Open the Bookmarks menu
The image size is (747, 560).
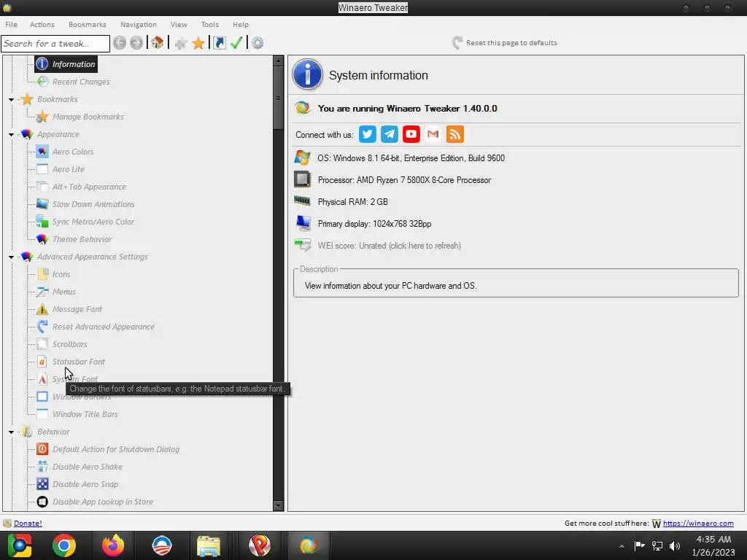(88, 24)
